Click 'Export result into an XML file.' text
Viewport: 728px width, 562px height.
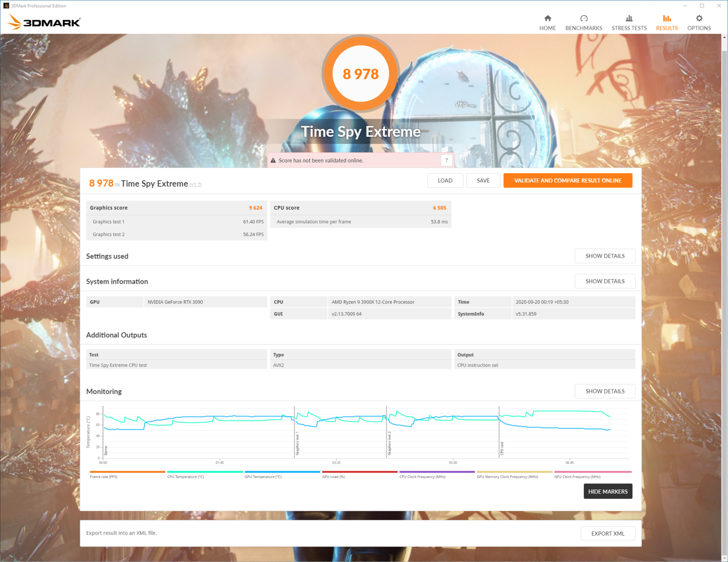pyautogui.click(x=121, y=533)
